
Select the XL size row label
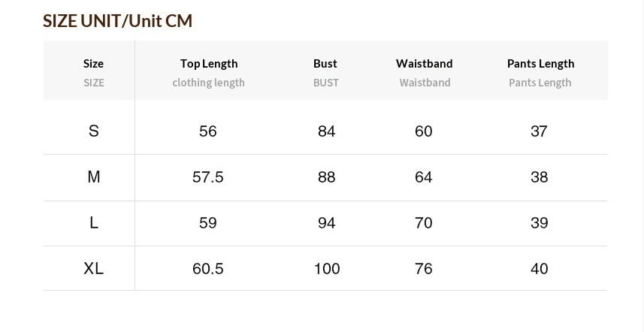tap(94, 269)
